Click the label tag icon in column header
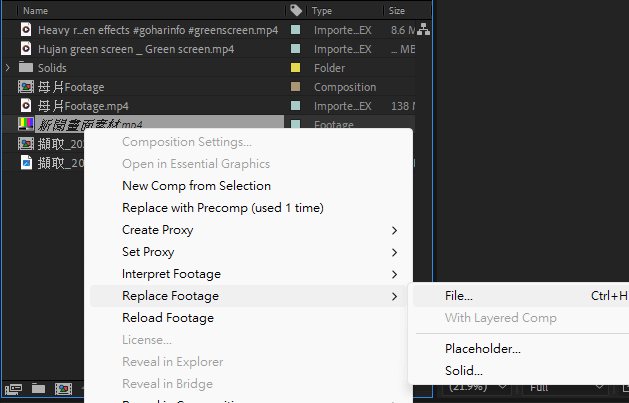Image resolution: width=629 pixels, height=403 pixels. click(296, 10)
